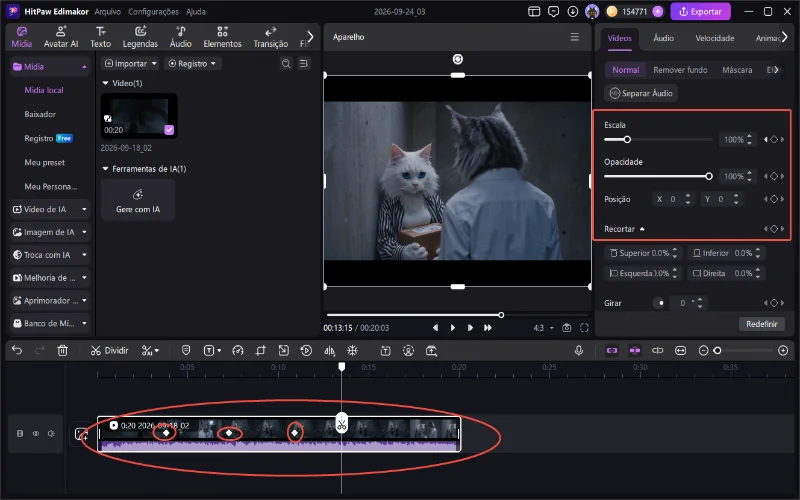
Task: Switch to the Velocidade tab
Action: click(x=715, y=38)
